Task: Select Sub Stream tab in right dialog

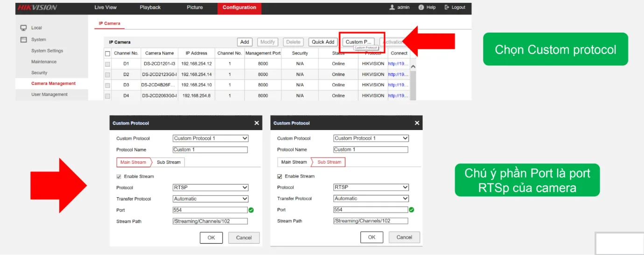Action: pyautogui.click(x=329, y=162)
